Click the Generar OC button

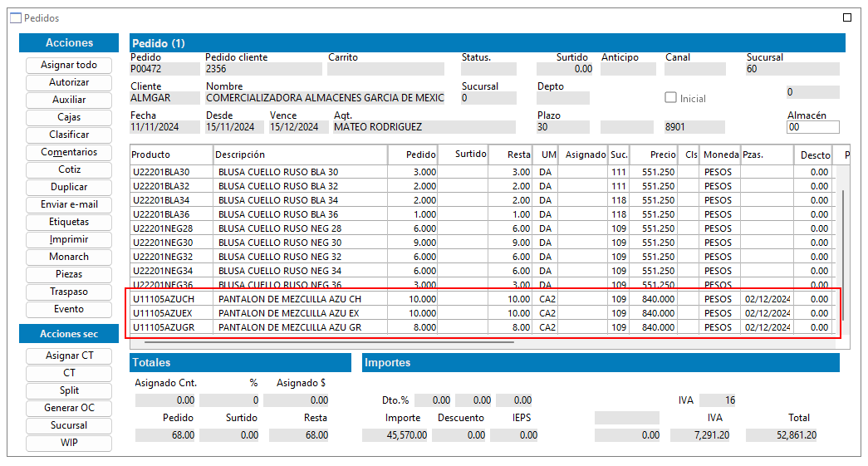69,408
